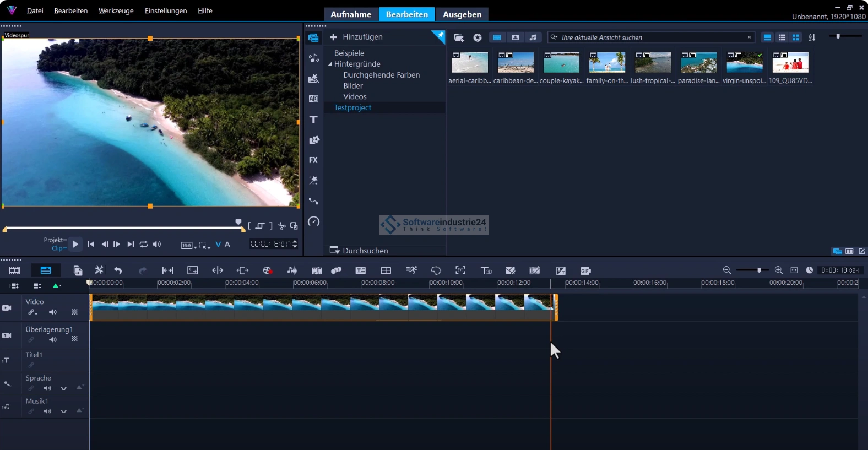Open the 3D title editor icon
868x450 pixels.
coord(486,270)
